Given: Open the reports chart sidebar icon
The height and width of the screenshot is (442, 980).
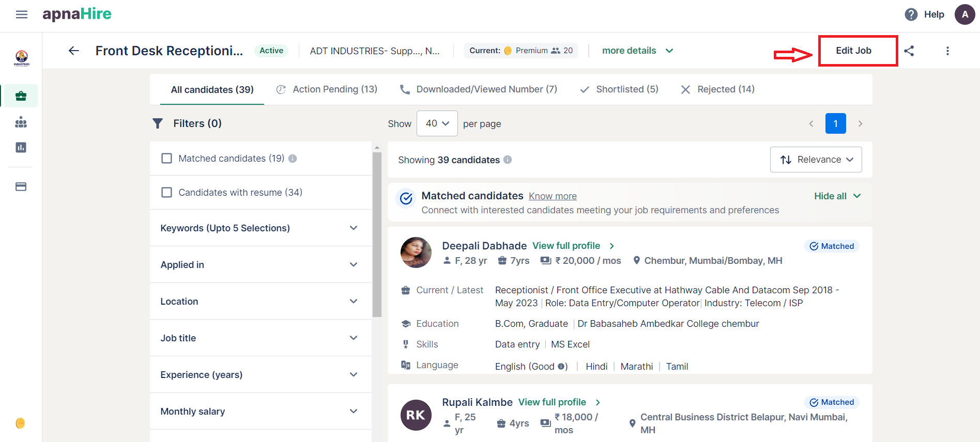Looking at the screenshot, I should click(x=21, y=148).
